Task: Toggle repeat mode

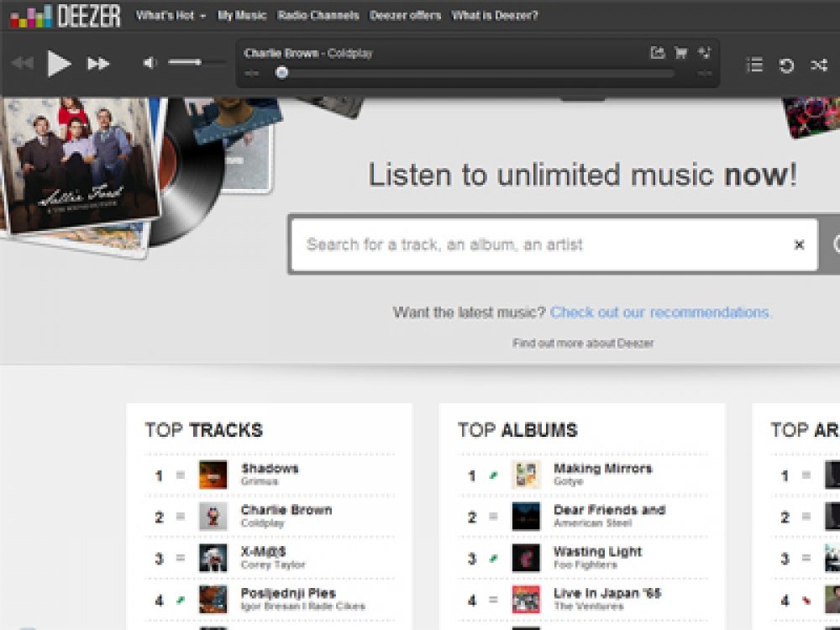Action: click(x=786, y=66)
